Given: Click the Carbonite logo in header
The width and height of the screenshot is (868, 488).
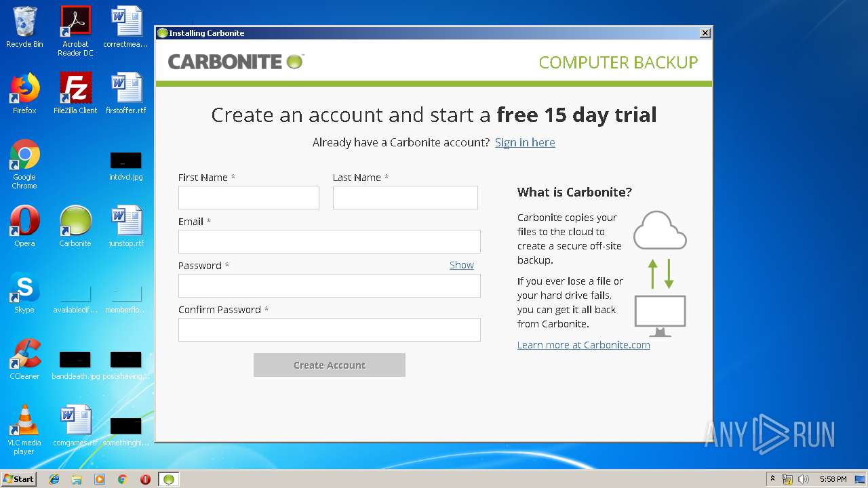Looking at the screenshot, I should tap(236, 62).
